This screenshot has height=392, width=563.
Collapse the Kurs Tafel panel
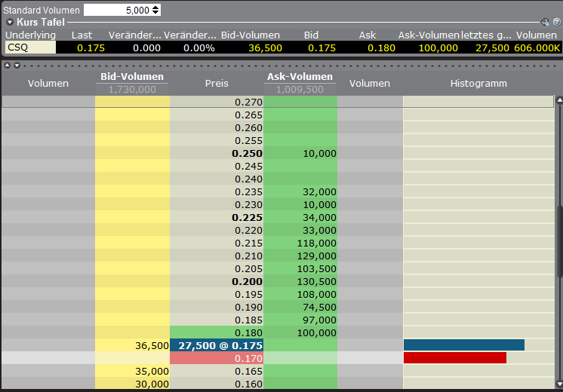click(x=9, y=23)
